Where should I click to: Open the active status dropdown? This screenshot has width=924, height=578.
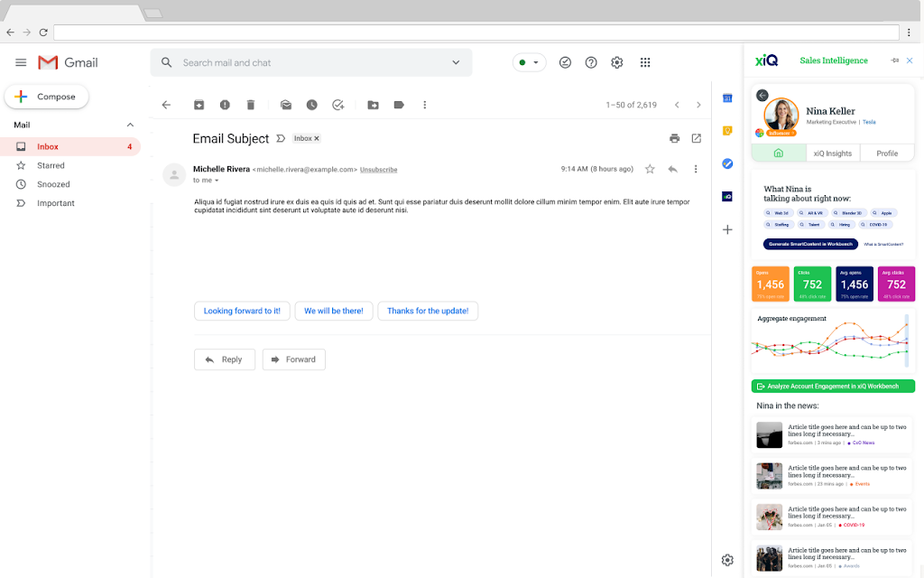(x=529, y=62)
